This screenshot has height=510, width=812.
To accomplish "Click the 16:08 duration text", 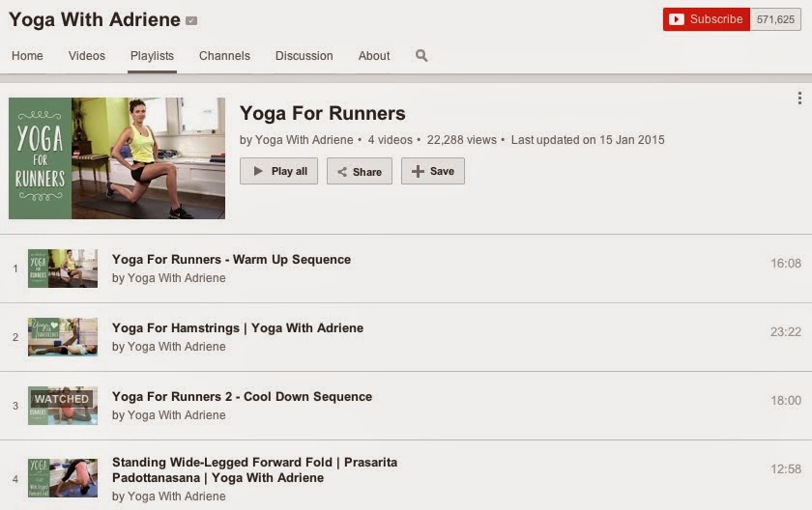I will tap(786, 264).
